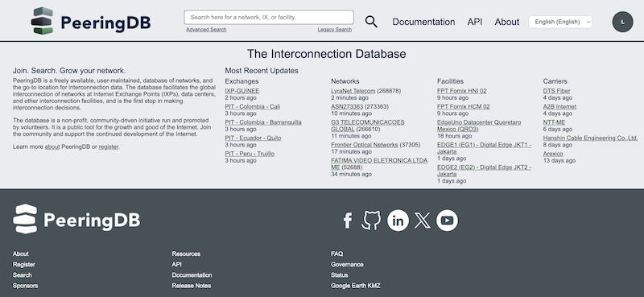Image resolution: width=644 pixels, height=297 pixels.
Task: Click the magnifying glass search icon
Action: 371,22
